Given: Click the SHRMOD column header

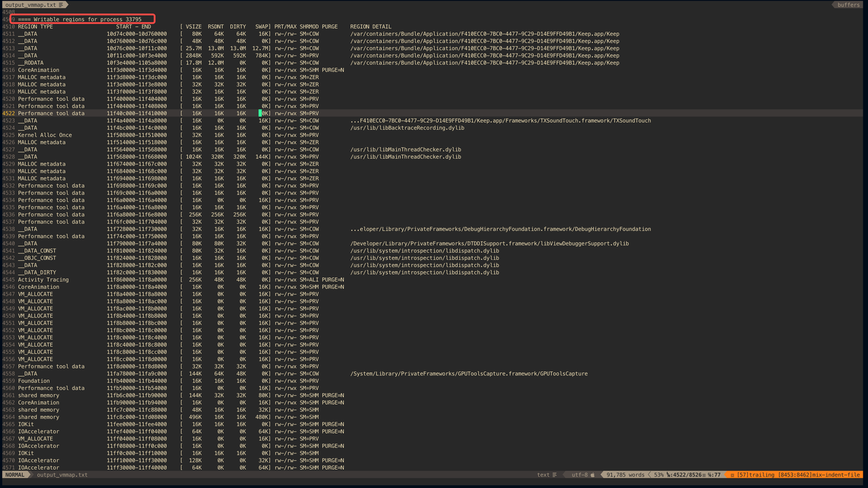Looking at the screenshot, I should pos(309,26).
